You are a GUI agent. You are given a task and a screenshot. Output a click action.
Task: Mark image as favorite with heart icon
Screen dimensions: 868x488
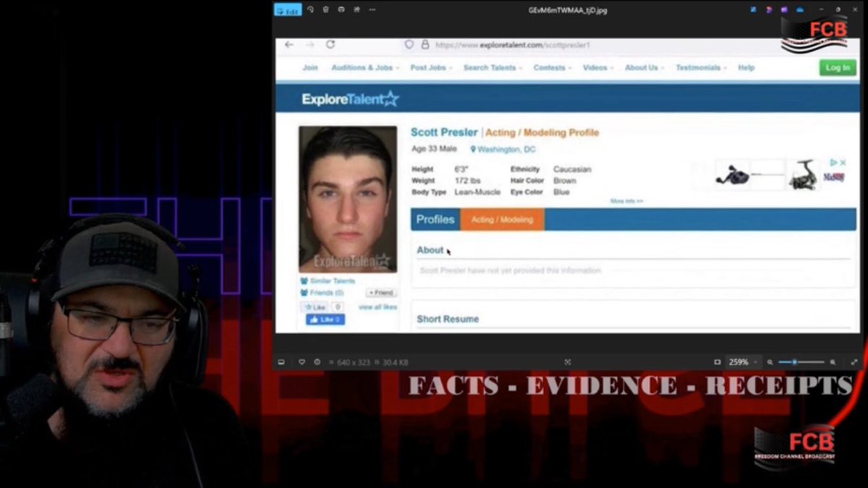tap(302, 361)
